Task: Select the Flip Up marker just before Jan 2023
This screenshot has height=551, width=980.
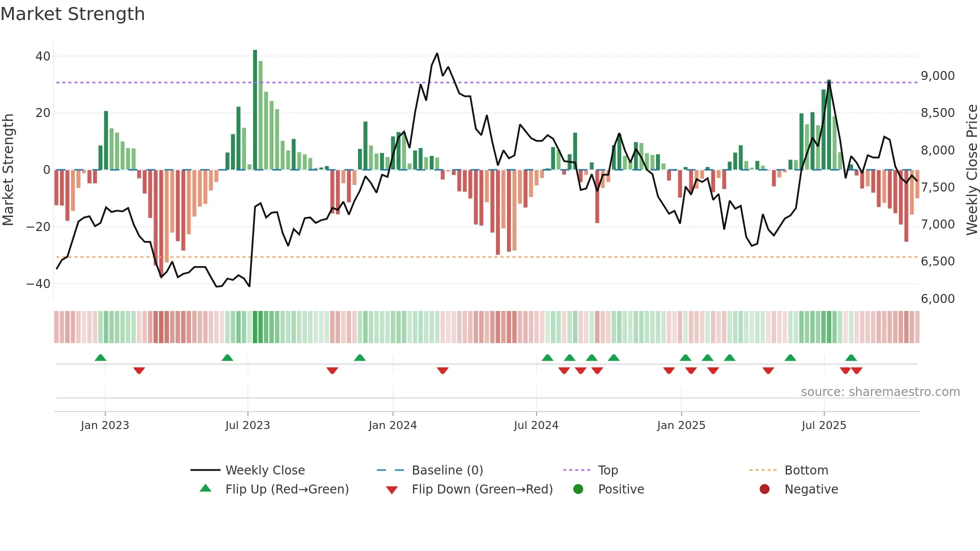Action: click(x=100, y=357)
